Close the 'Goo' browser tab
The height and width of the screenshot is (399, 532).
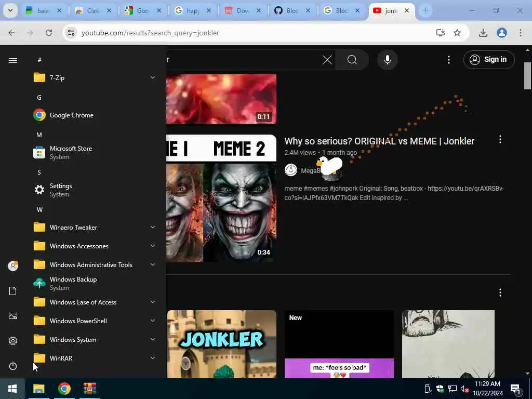159,11
